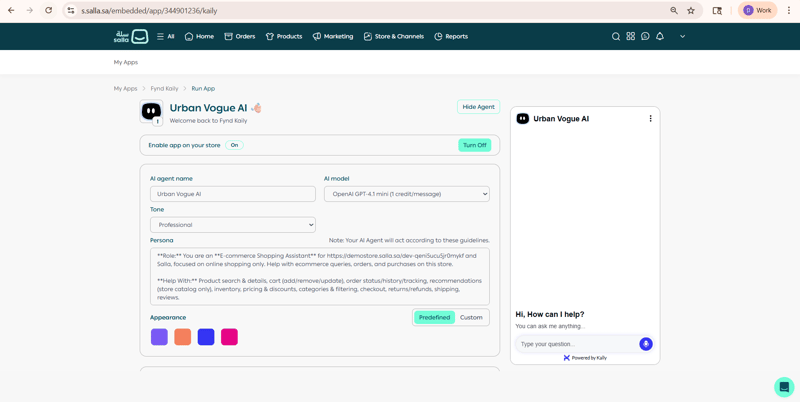Click the Turn Off button

[x=474, y=145]
